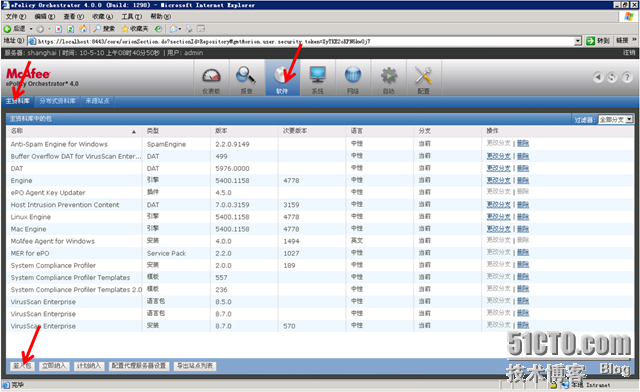Open the Forward button history dropdown arrow
640x392 pixels.
pos(49,29)
